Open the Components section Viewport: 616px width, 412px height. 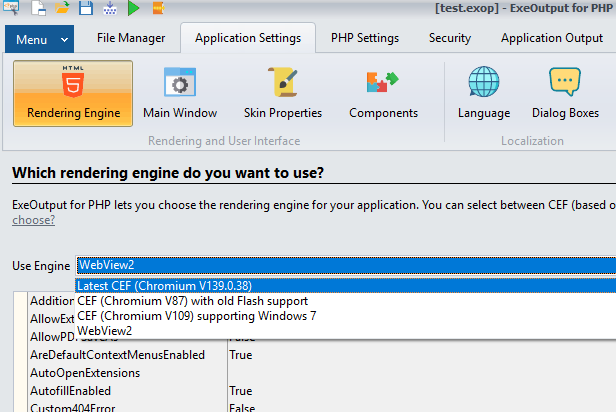pyautogui.click(x=383, y=93)
